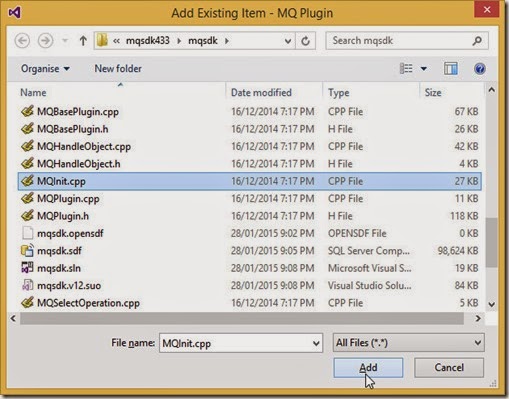The image size is (509, 399).
Task: Click the search magnifier icon
Action: [x=477, y=41]
